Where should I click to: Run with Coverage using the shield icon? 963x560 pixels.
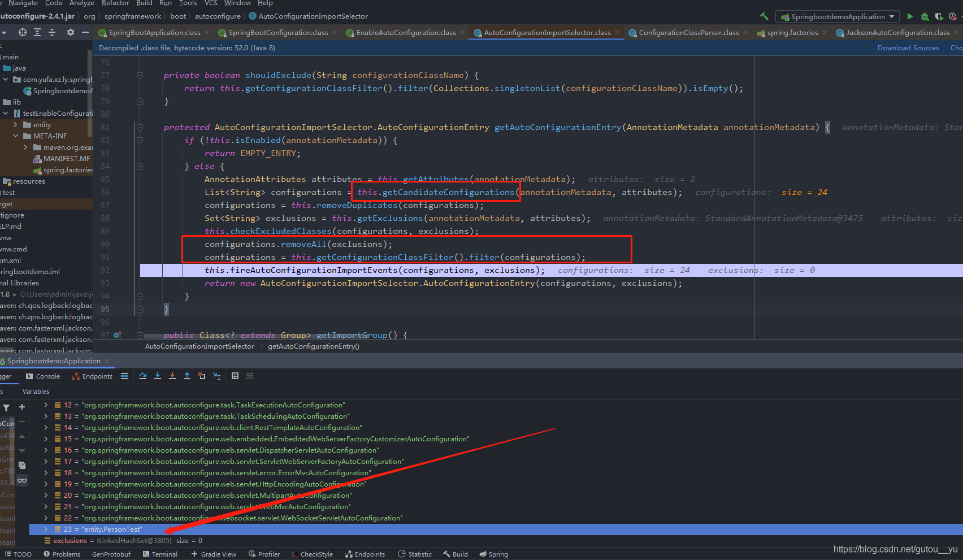tap(939, 16)
